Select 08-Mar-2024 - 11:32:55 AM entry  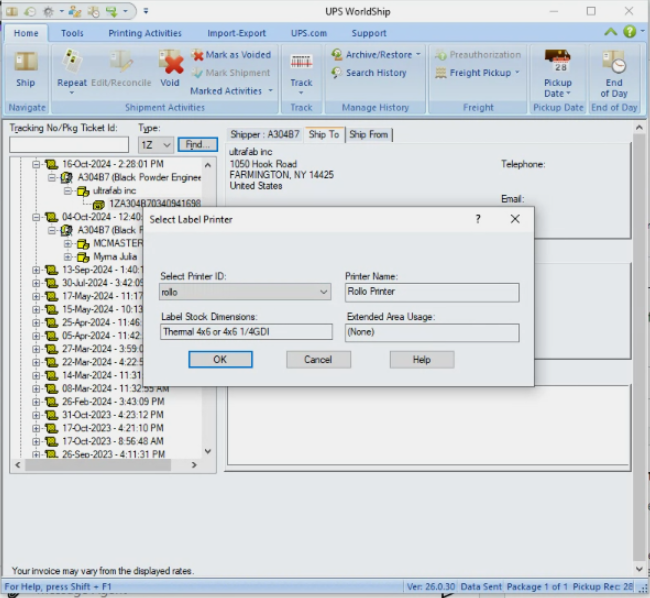[x=115, y=389]
